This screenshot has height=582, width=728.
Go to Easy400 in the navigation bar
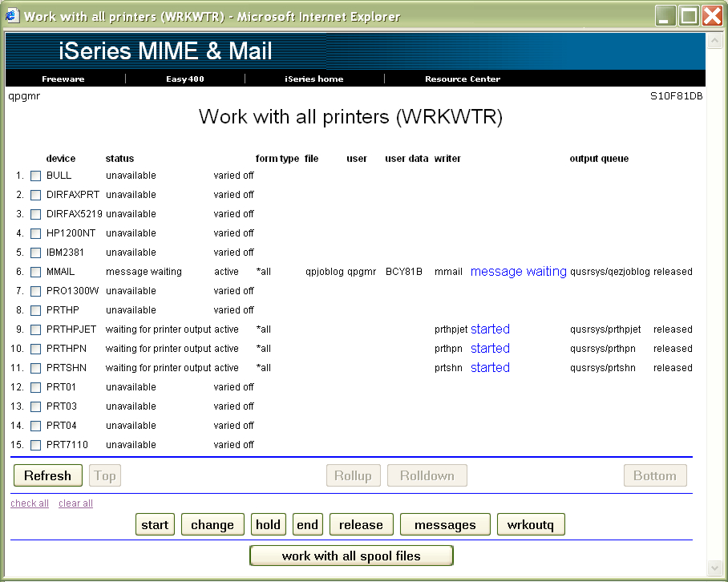tap(184, 79)
